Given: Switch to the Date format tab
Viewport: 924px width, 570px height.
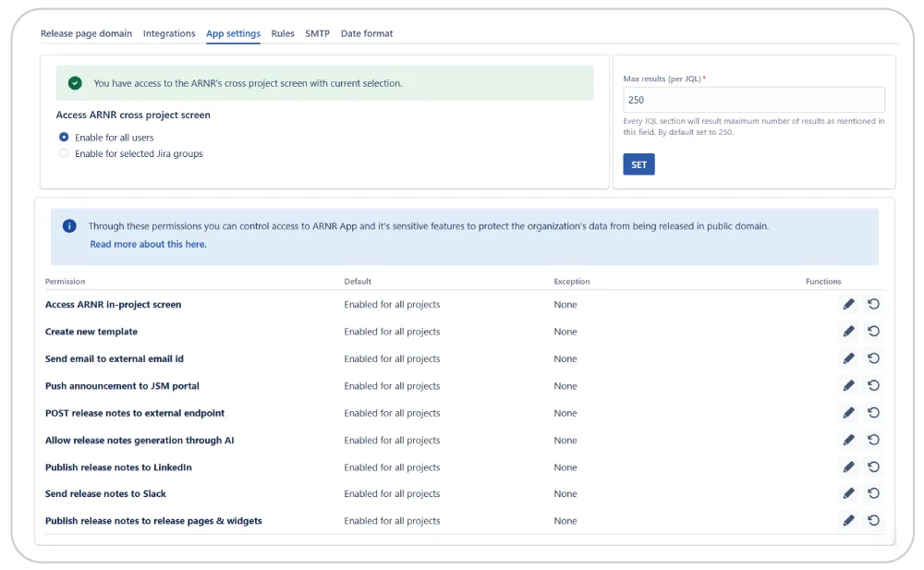Looking at the screenshot, I should pyautogui.click(x=368, y=33).
